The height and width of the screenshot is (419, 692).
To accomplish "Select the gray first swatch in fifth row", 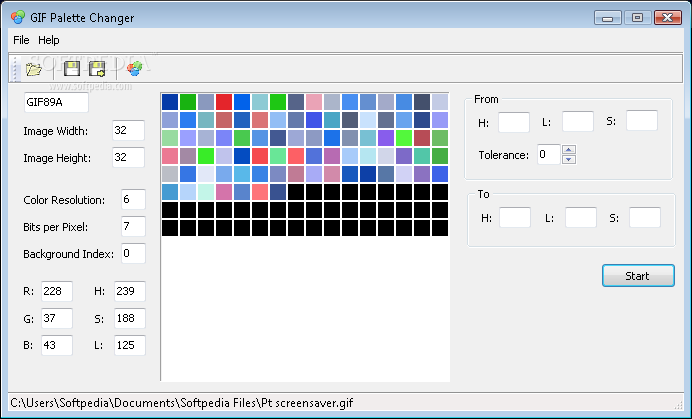I will click(x=170, y=174).
